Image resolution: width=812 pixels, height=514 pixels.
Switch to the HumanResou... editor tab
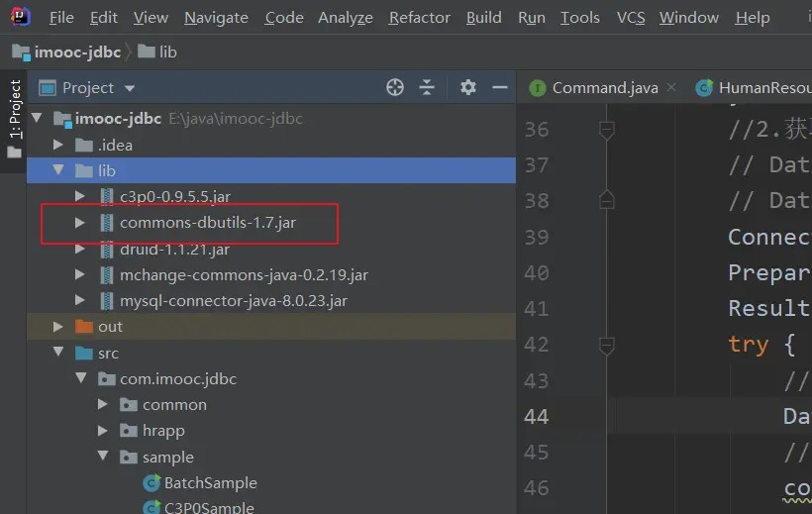[754, 88]
